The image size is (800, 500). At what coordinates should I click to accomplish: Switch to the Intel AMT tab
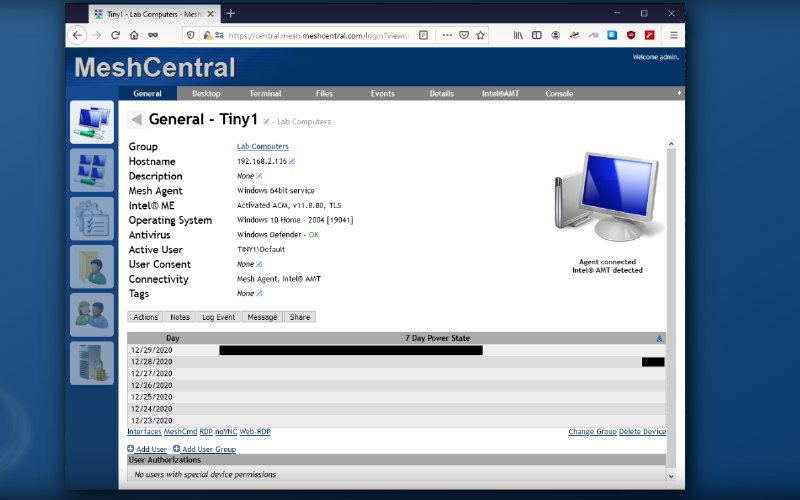[501, 93]
